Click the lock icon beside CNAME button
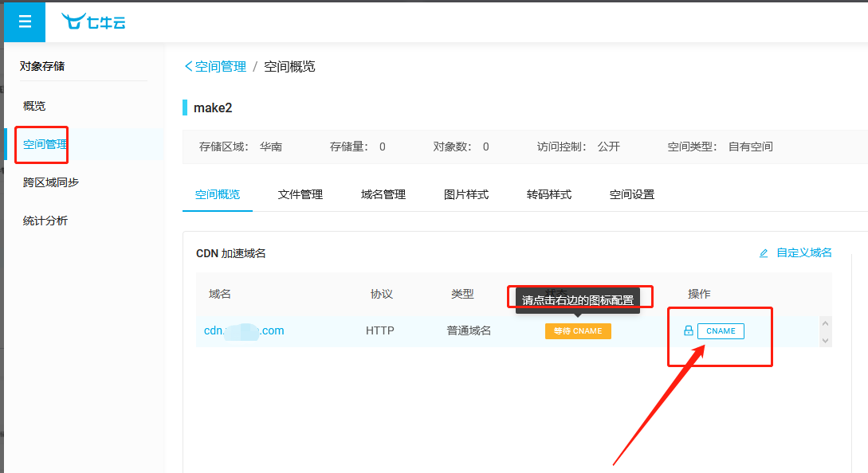This screenshot has width=868, height=473. click(688, 330)
